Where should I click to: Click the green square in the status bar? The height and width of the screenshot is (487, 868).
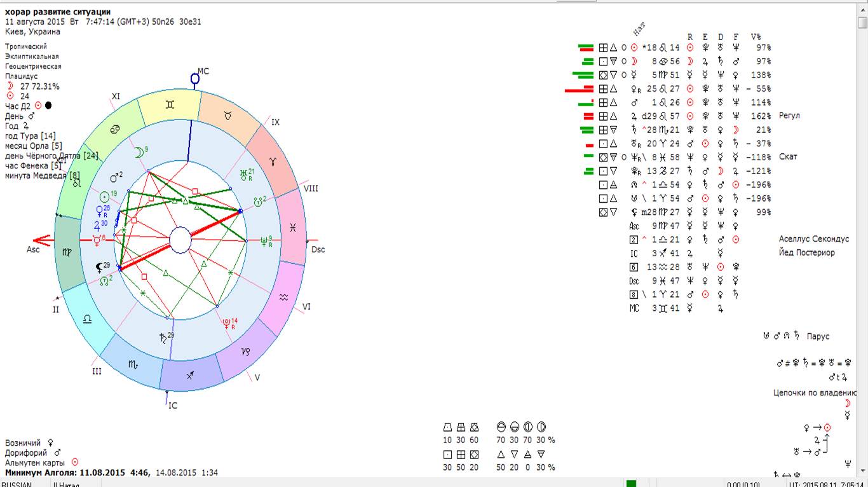coord(631,484)
